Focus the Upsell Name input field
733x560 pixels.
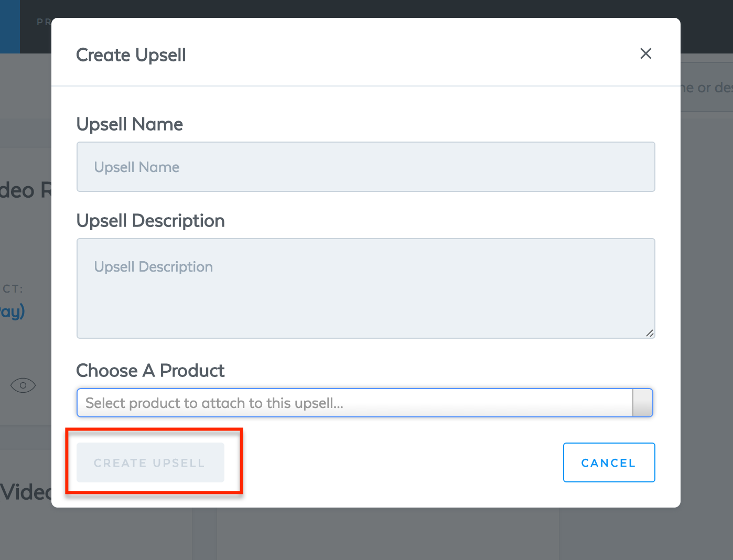click(x=365, y=167)
